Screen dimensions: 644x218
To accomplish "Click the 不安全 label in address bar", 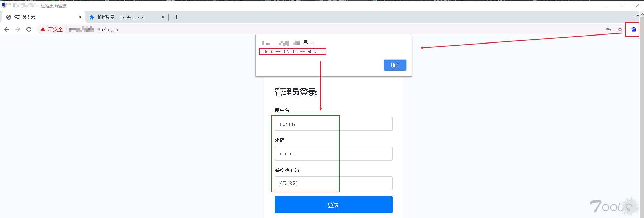I will pos(55,30).
